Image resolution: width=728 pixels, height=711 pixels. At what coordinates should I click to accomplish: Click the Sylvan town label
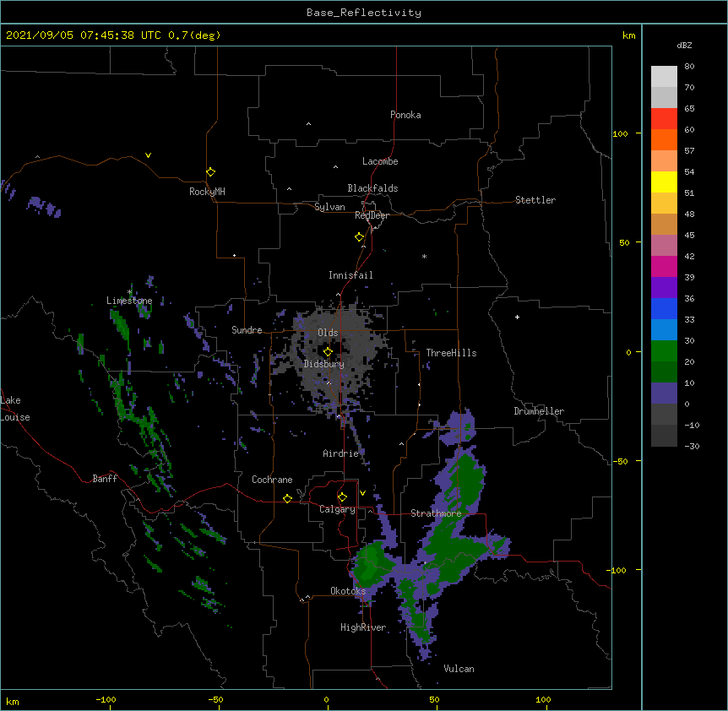(329, 207)
